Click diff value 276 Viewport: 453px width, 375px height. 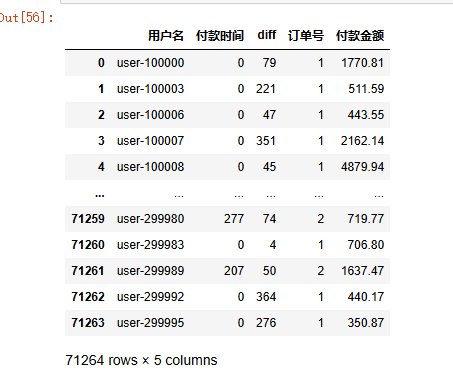click(x=266, y=323)
